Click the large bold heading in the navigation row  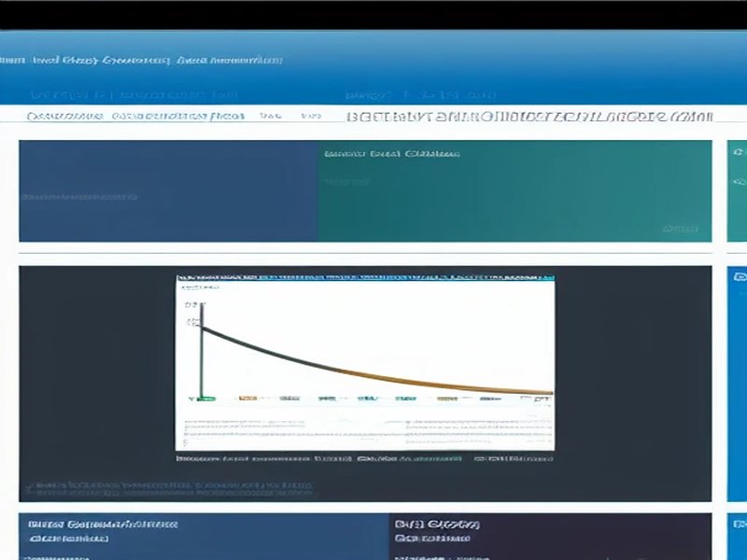tap(529, 118)
